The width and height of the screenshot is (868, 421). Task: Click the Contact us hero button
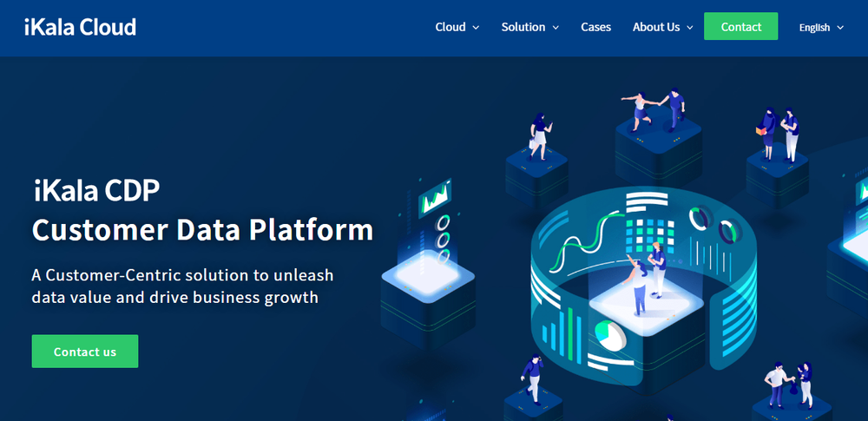tap(85, 352)
